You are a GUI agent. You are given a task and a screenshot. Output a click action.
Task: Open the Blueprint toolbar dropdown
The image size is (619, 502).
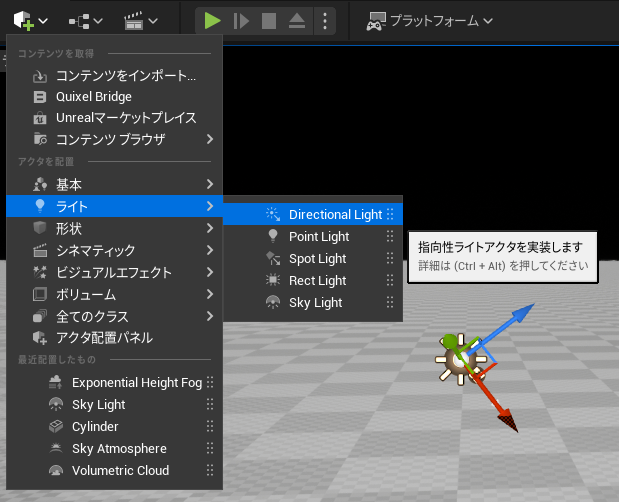86,20
